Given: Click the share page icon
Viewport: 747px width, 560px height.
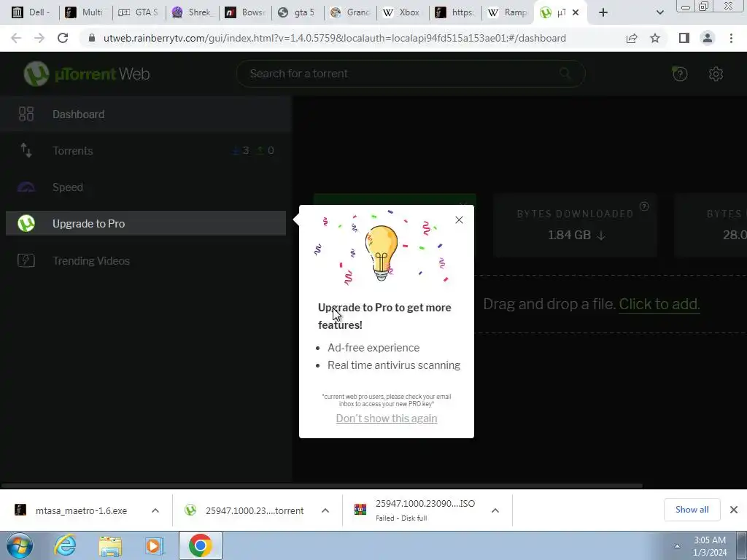Looking at the screenshot, I should tap(632, 38).
